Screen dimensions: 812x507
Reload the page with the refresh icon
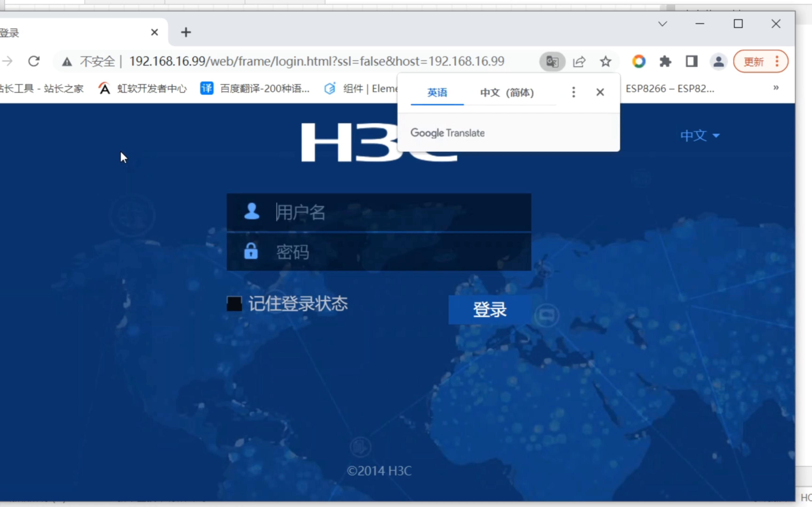pos(34,61)
